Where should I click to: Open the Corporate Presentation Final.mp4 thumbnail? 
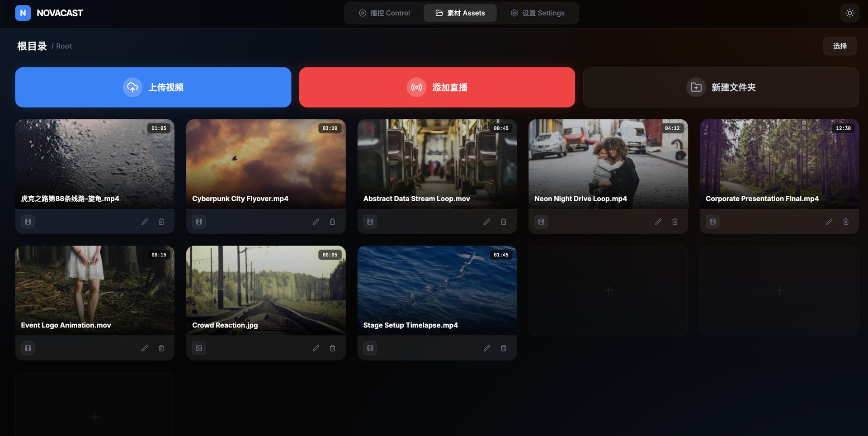[779, 164]
